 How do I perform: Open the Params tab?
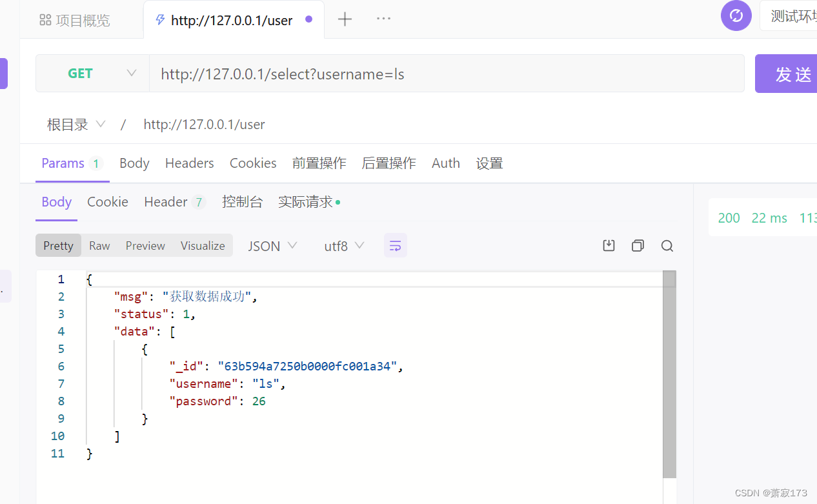click(x=72, y=163)
